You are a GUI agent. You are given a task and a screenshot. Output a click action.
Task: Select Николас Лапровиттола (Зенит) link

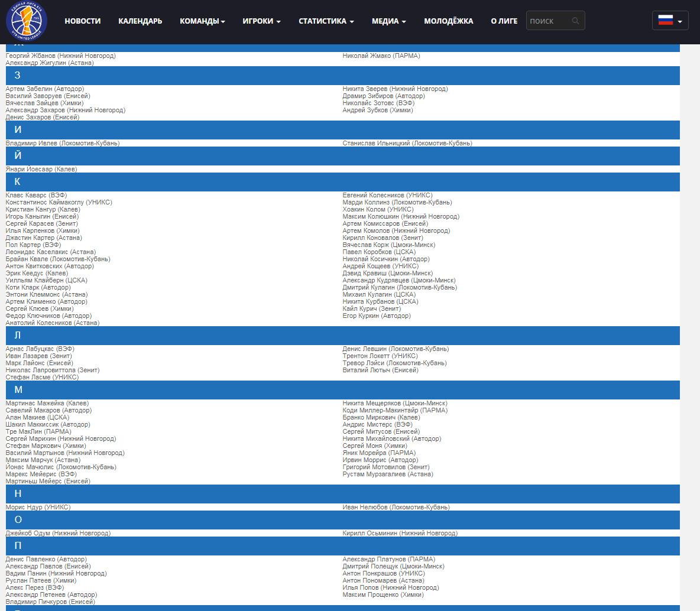pyautogui.click(x=53, y=370)
